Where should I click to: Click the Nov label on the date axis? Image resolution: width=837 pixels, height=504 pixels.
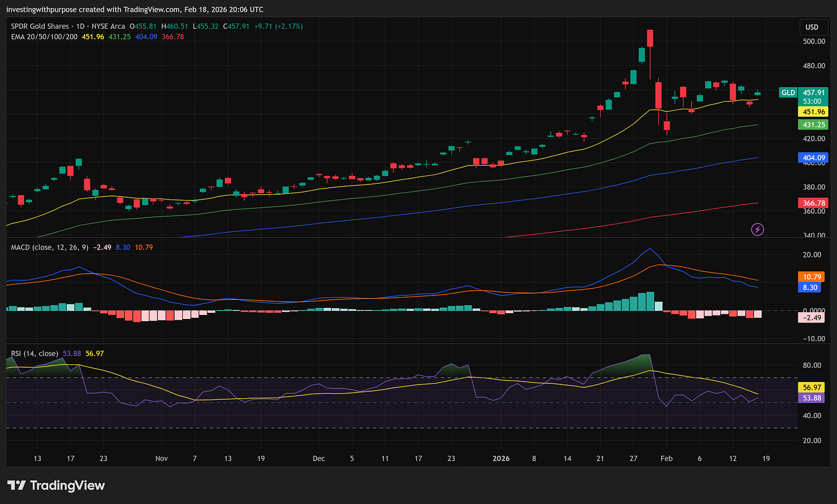(162, 459)
